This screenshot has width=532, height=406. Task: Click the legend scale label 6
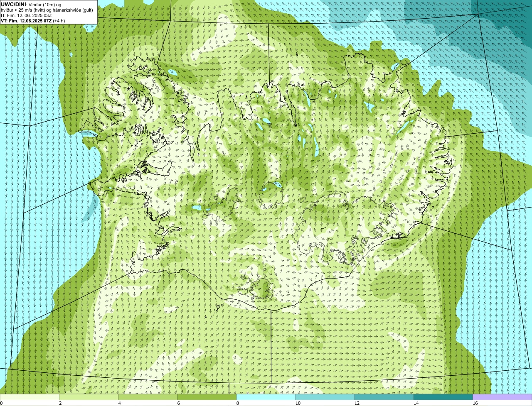[x=178, y=403]
